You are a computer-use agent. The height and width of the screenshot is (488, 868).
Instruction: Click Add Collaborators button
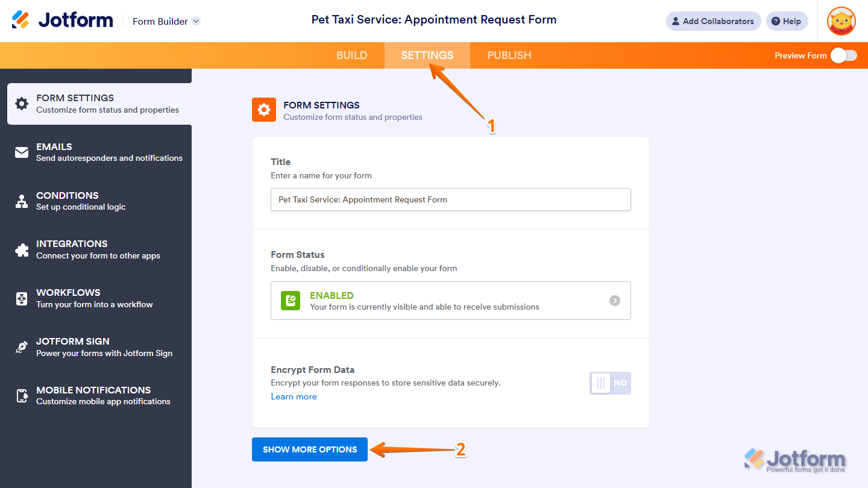coord(713,21)
